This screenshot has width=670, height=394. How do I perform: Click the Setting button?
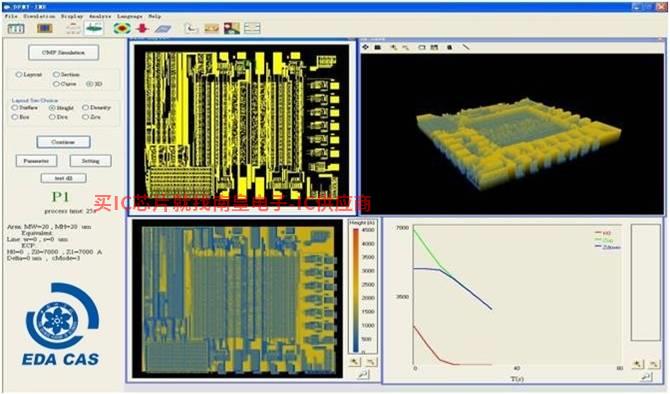pos(91,161)
